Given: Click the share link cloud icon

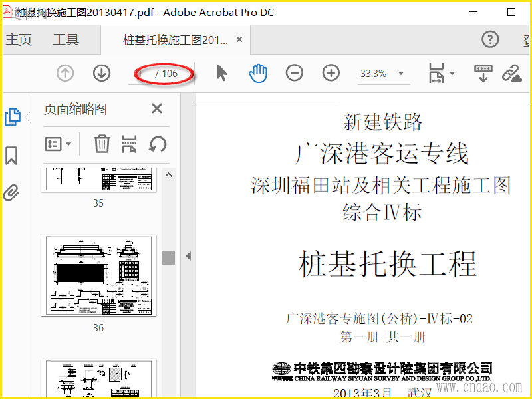Looking at the screenshot, I should tap(511, 73).
